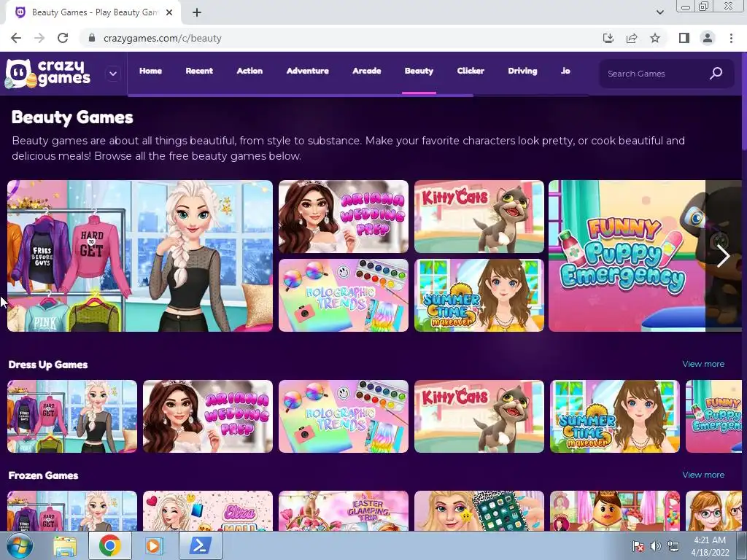The height and width of the screenshot is (560, 747).
Task: Open featured Kitty Cats game
Action: 479,217
